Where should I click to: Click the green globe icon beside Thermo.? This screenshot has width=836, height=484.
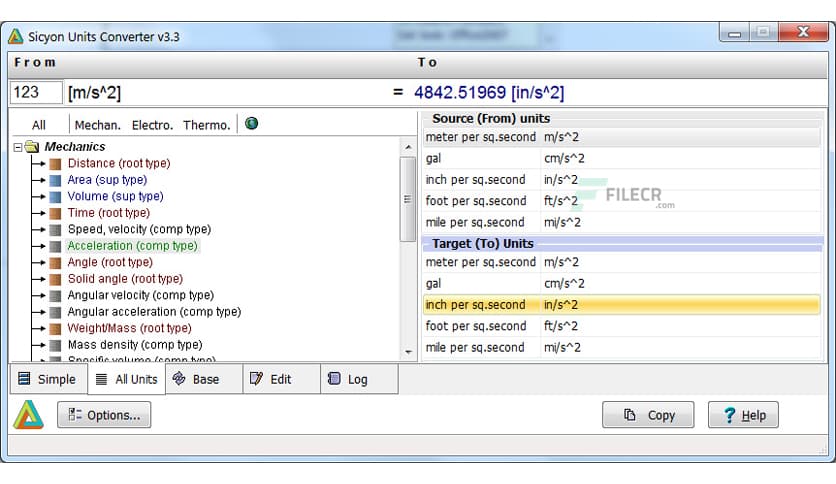[251, 124]
